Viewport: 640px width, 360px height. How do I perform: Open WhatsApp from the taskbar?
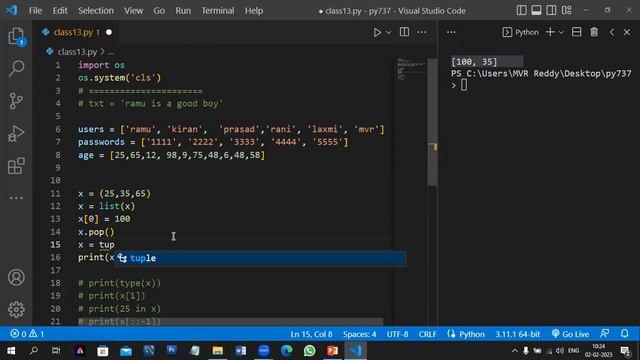click(309, 351)
